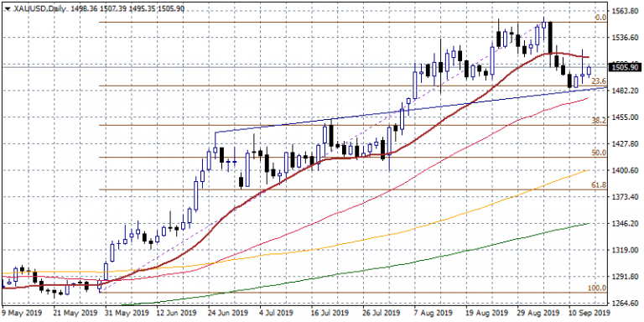Click the 1400.60 price axis label
The width and height of the screenshot is (644, 322).
[625, 170]
